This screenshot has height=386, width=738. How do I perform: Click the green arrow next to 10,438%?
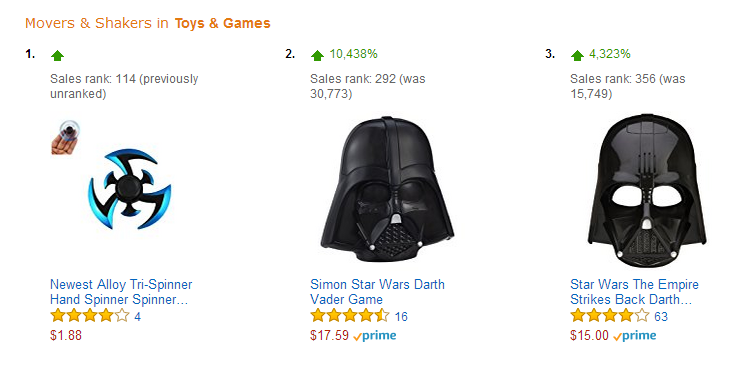[x=317, y=56]
